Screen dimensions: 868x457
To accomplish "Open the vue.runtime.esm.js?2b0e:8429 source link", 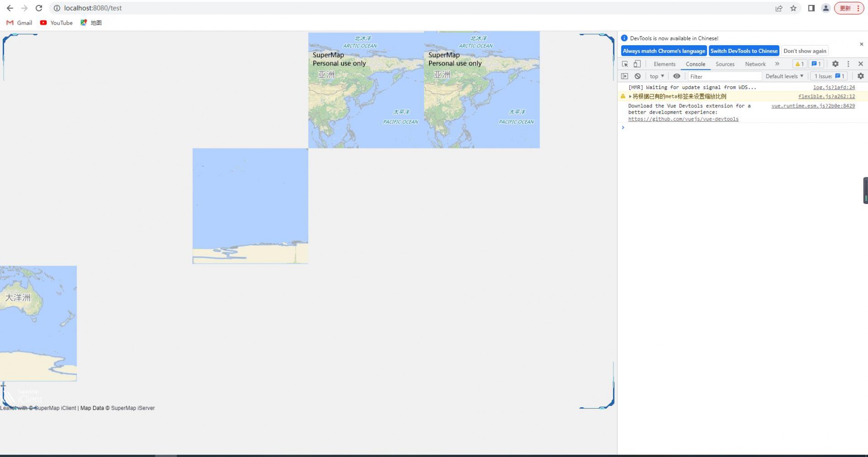I will (813, 106).
